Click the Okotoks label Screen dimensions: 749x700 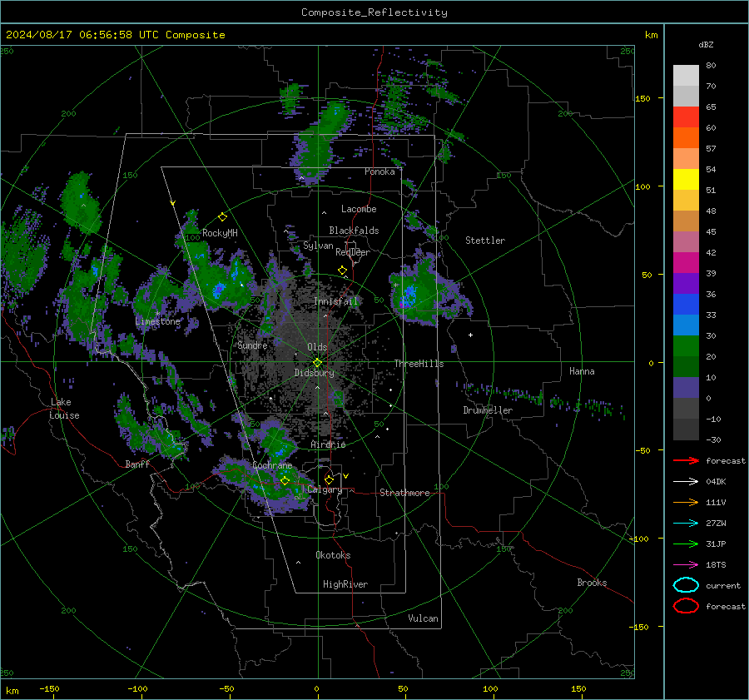point(333,555)
